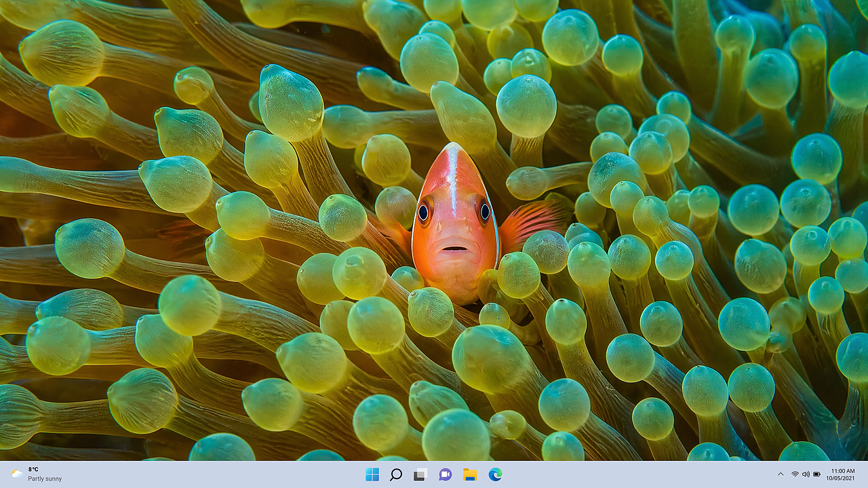
Task: Open File Explorer from the taskbar
Action: tap(470, 474)
